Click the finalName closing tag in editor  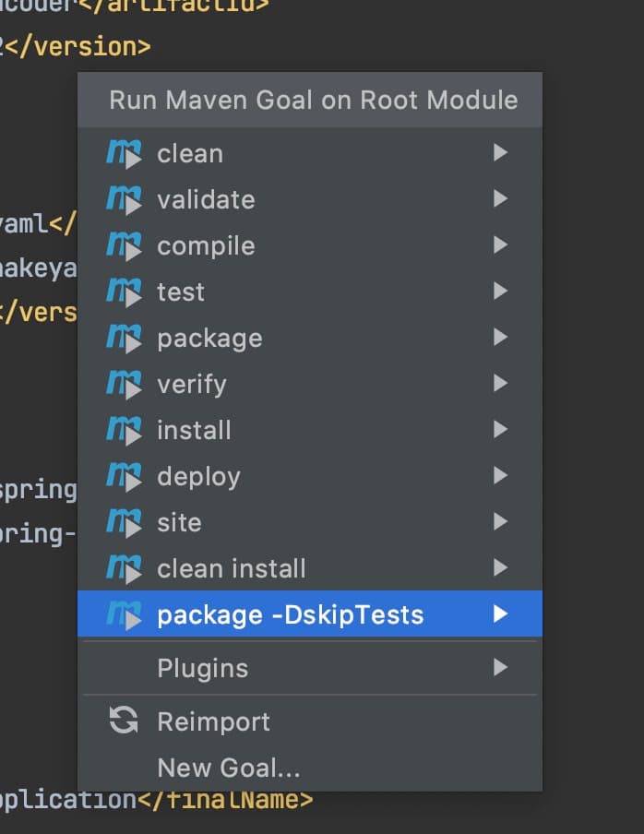[225, 801]
